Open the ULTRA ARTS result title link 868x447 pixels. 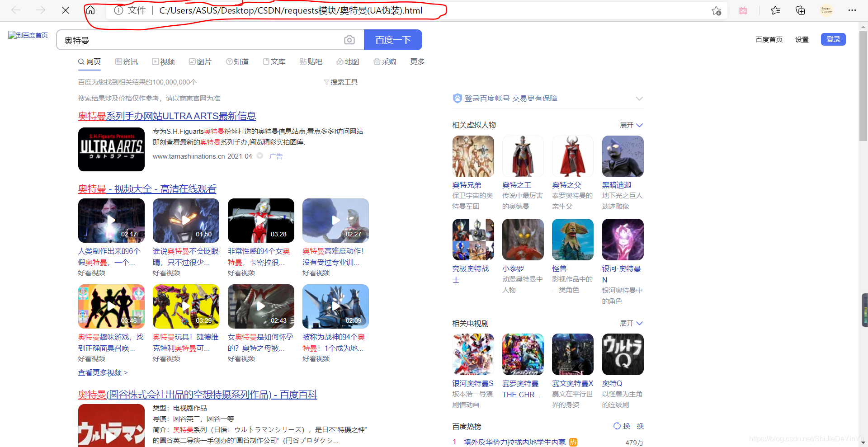tap(167, 116)
